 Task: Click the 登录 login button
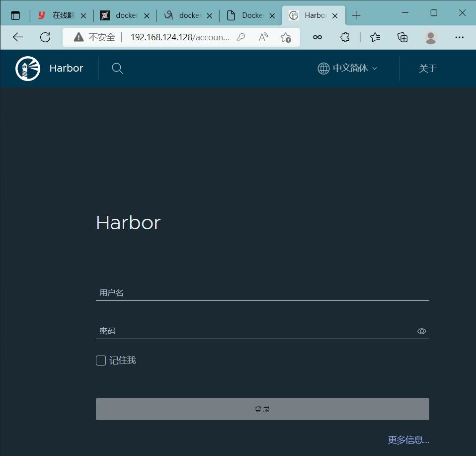click(x=262, y=409)
